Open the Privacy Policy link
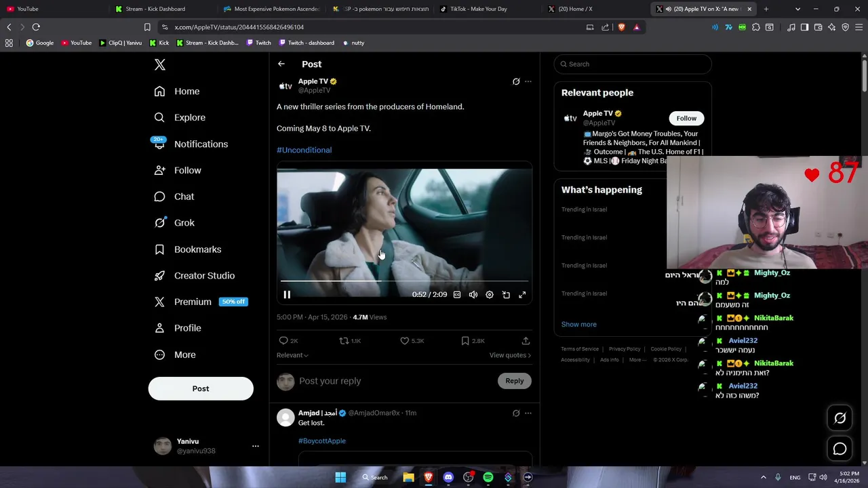The width and height of the screenshot is (868, 488). point(625,349)
